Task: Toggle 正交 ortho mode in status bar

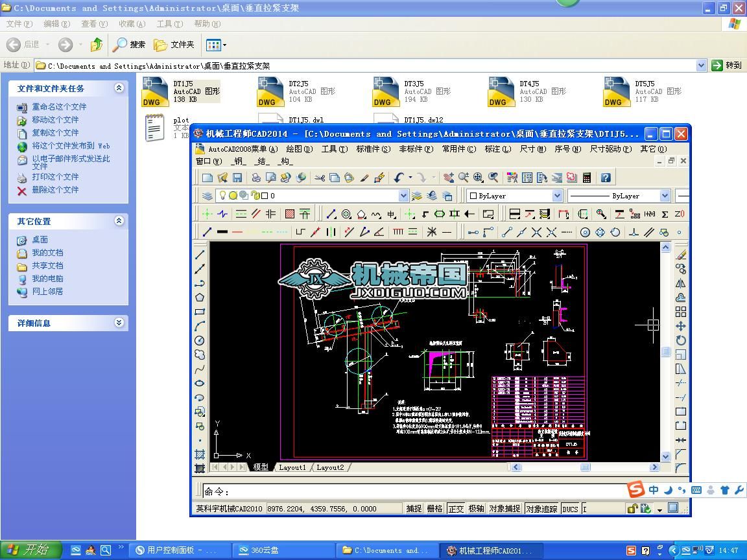Action: [x=456, y=509]
